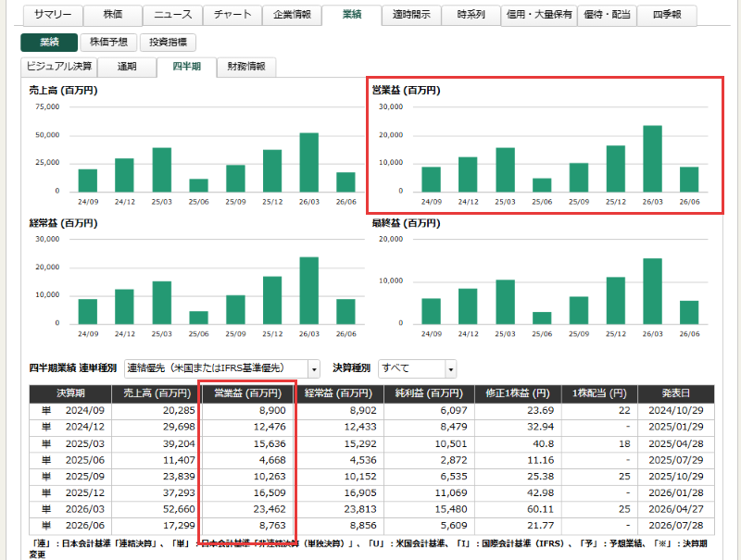741x560 pixels.
Task: Click sales value 52,660
Action: (x=179, y=509)
